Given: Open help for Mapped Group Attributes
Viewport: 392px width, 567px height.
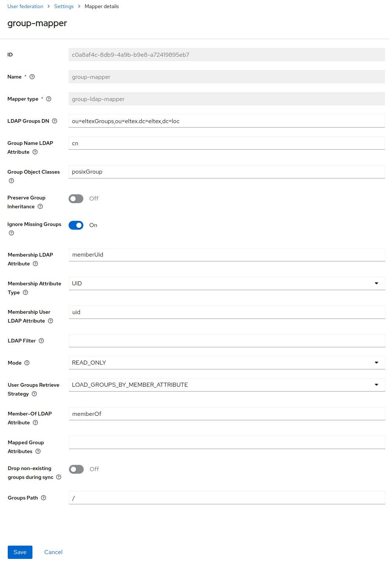Looking at the screenshot, I should coord(38,451).
